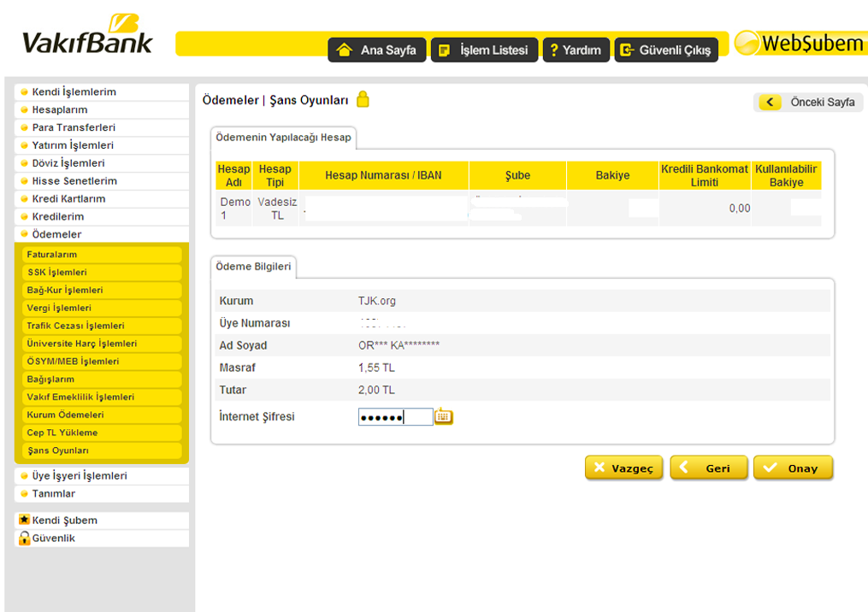Open SSK İşlemleri submenu item
This screenshot has width=868, height=612.
pyautogui.click(x=102, y=273)
